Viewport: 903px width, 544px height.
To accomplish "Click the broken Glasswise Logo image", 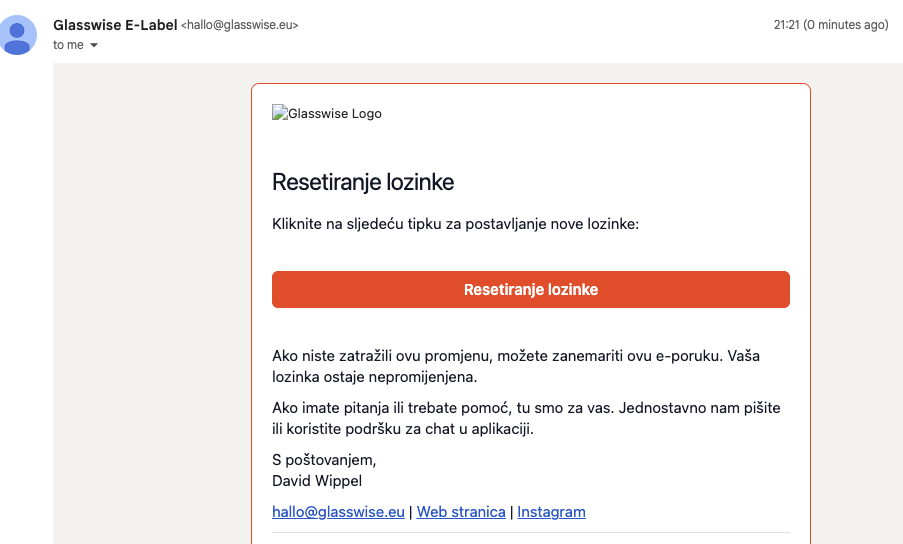I will coord(327,113).
